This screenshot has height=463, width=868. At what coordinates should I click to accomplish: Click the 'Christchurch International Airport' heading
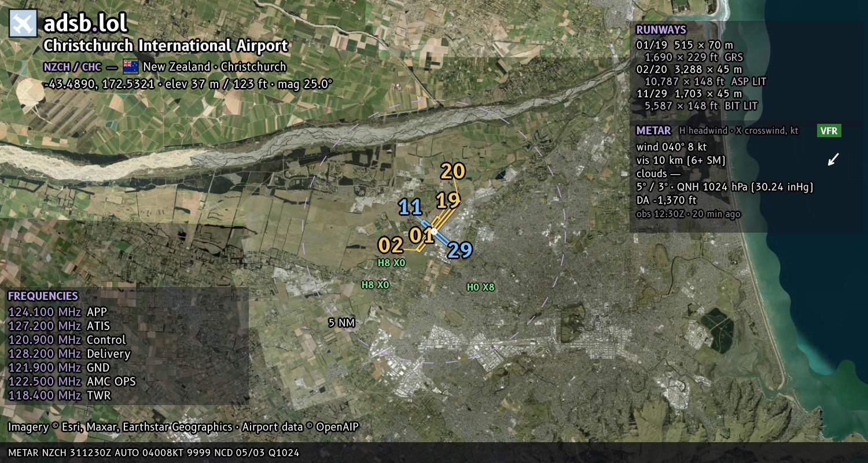165,46
